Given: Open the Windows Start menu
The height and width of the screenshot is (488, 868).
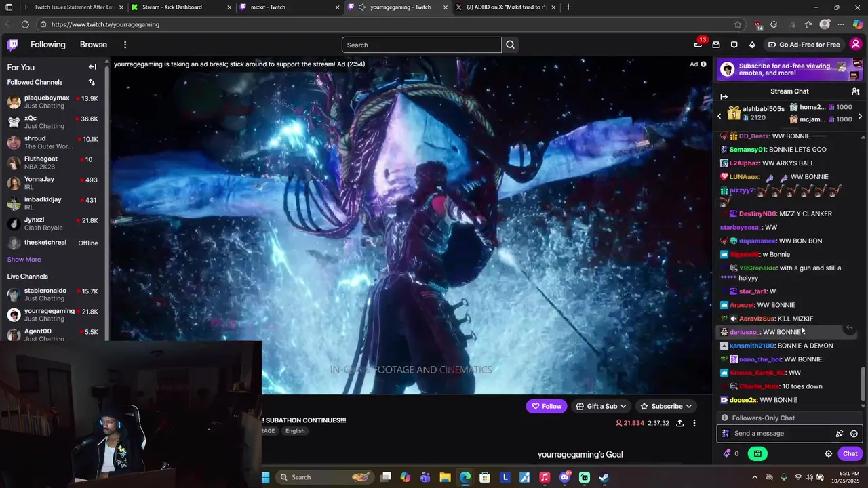Looking at the screenshot, I should [264, 477].
